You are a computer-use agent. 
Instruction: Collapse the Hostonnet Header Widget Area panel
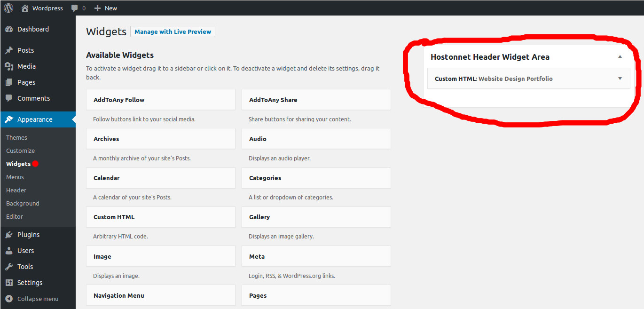(620, 56)
